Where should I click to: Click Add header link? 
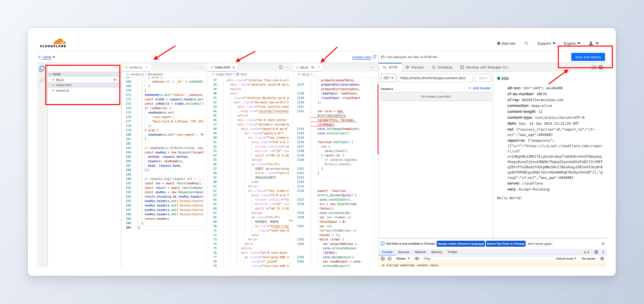coord(479,88)
